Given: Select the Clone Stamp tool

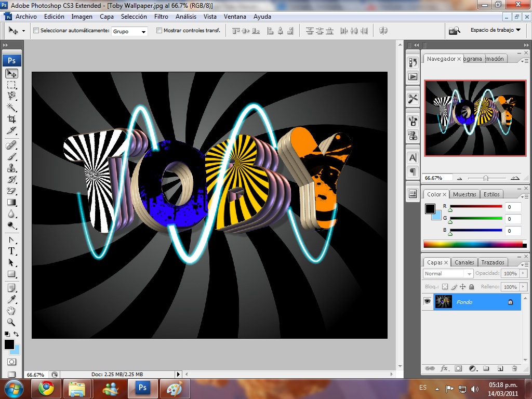Looking at the screenshot, I should tap(11, 168).
